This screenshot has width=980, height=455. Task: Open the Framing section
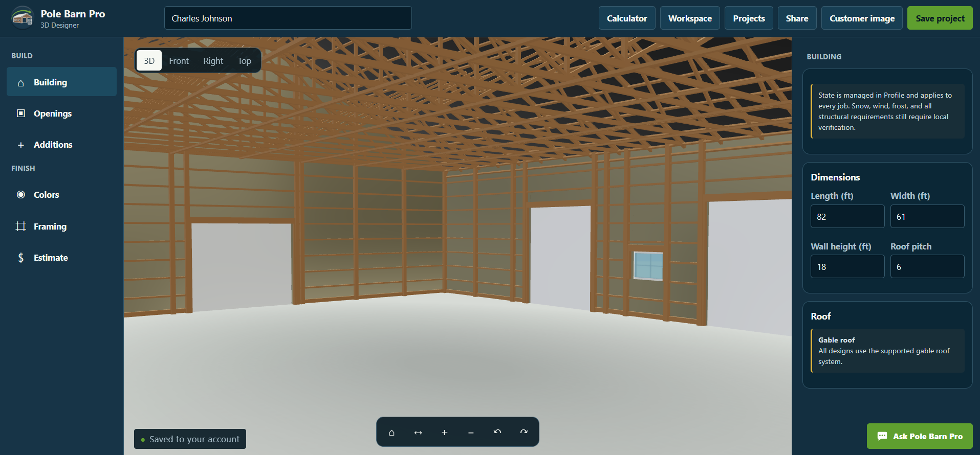(x=61, y=226)
